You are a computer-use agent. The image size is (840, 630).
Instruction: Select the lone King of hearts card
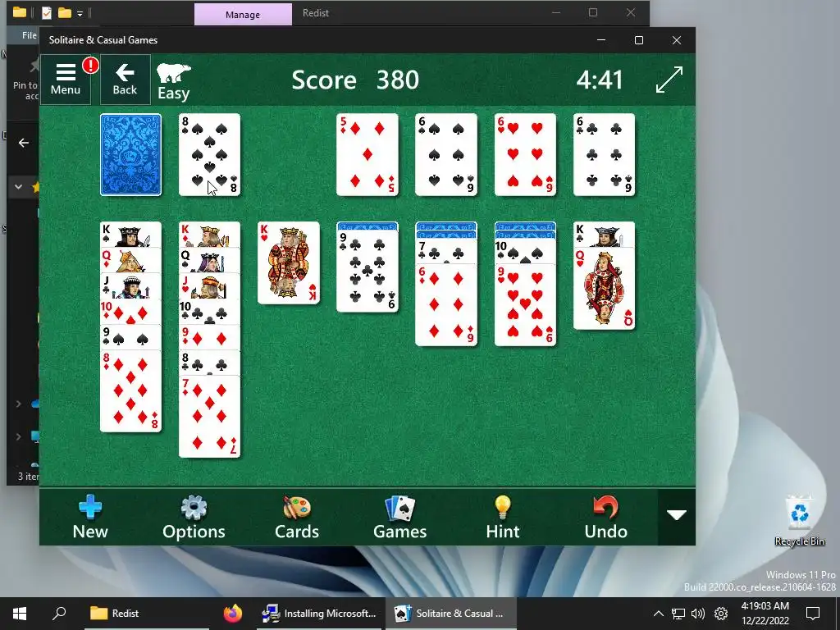coord(288,262)
